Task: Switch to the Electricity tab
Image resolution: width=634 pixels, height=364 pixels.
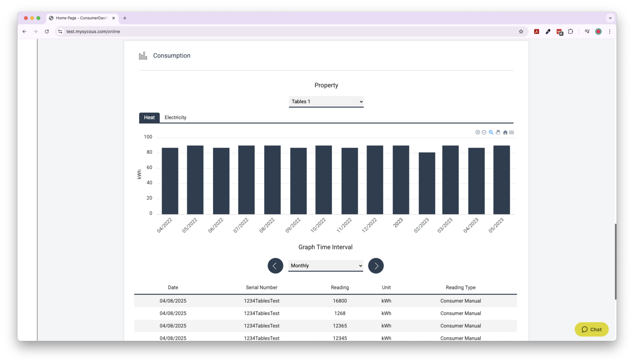Action: point(175,117)
